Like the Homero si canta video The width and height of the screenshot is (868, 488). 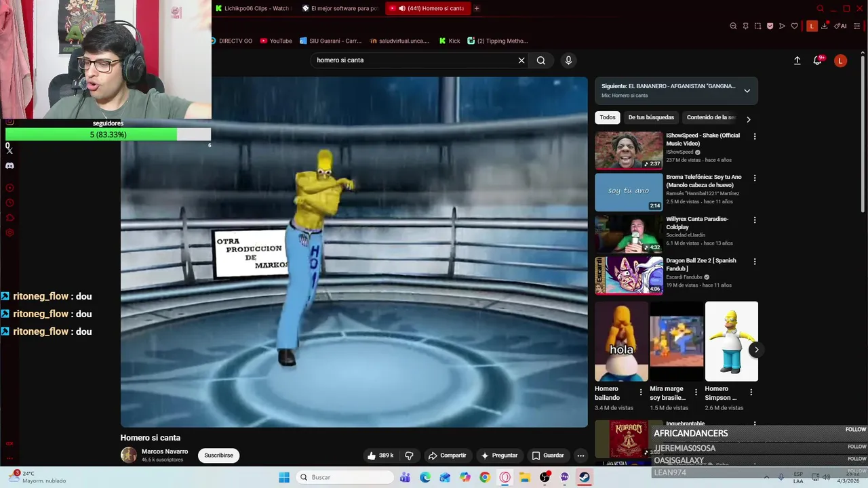[x=380, y=455]
